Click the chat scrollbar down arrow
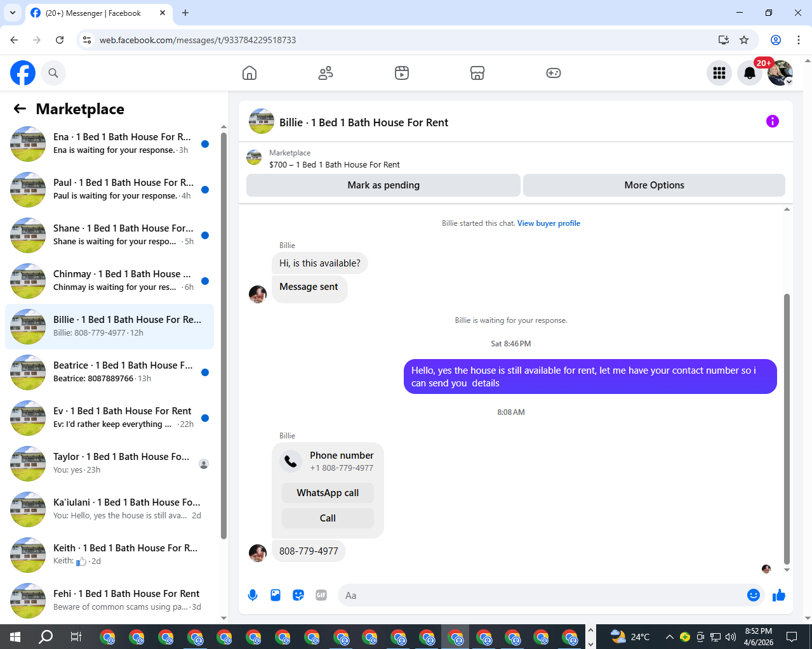This screenshot has width=812, height=649. click(787, 570)
